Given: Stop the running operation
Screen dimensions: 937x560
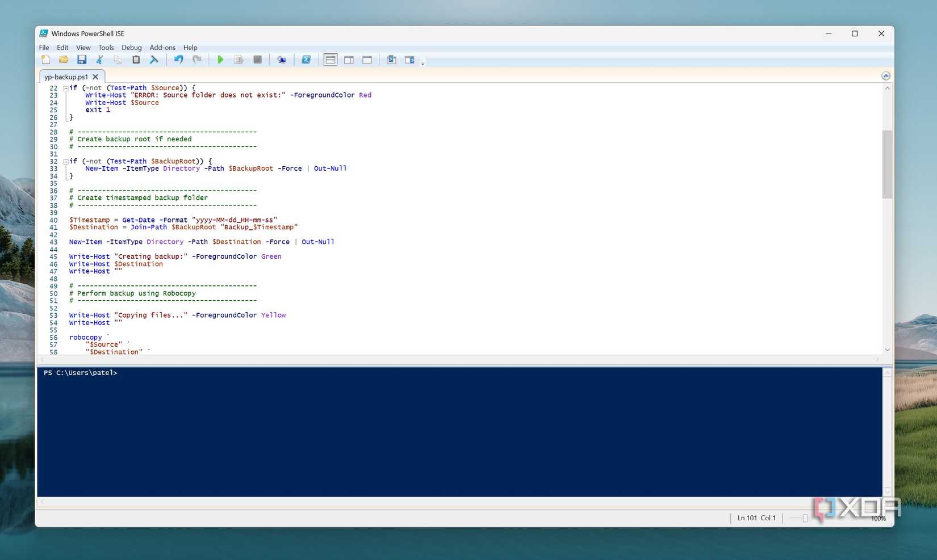Looking at the screenshot, I should 257,60.
